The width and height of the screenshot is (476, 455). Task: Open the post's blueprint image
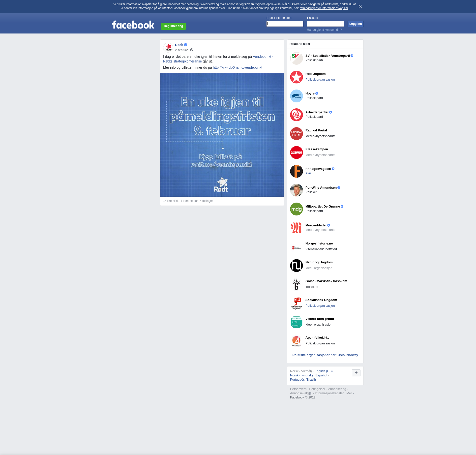coord(222,135)
